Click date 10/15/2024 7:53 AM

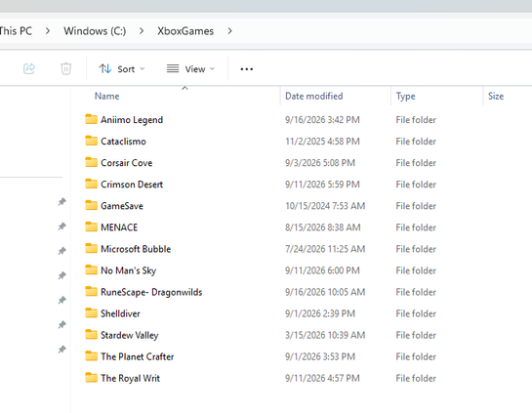tap(325, 206)
